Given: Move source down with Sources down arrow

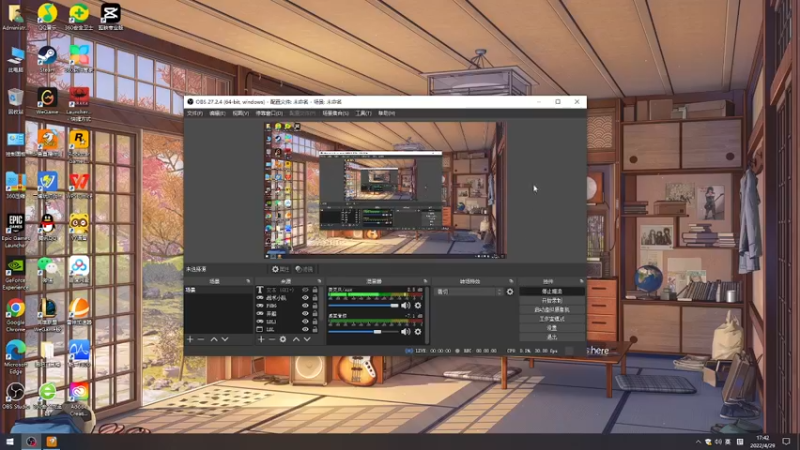Looking at the screenshot, I should pos(307,339).
